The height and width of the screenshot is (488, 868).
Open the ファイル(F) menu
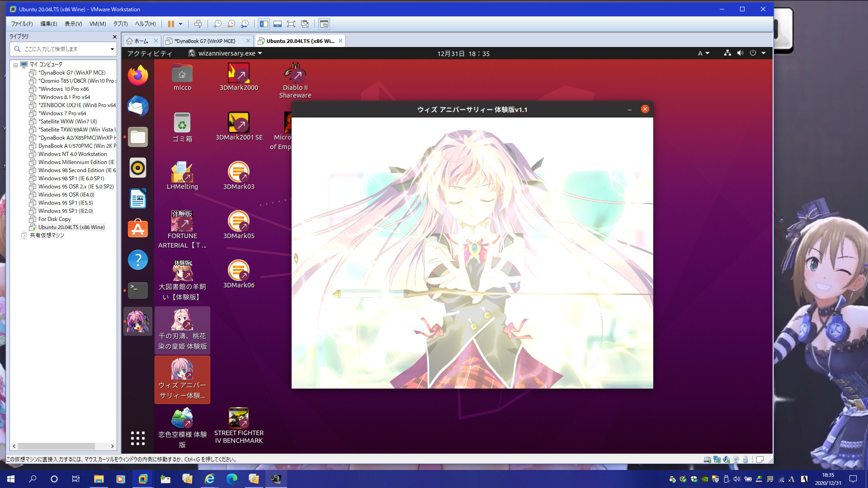pos(22,24)
